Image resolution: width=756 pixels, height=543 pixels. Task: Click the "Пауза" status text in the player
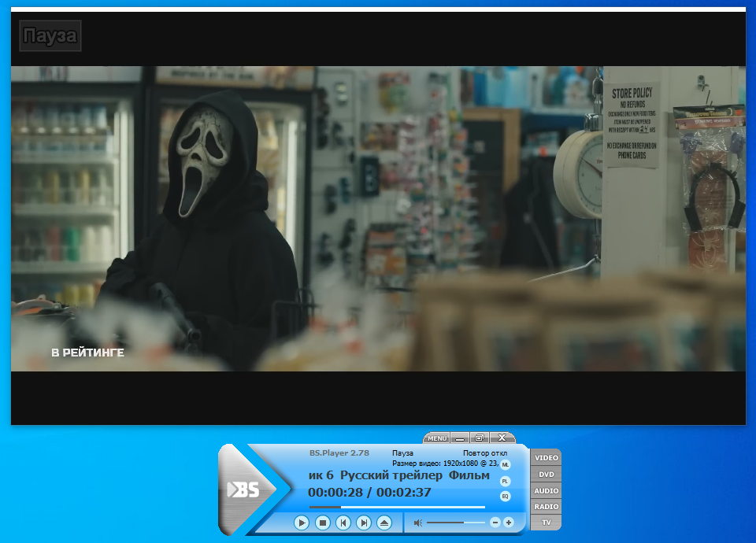[402, 453]
